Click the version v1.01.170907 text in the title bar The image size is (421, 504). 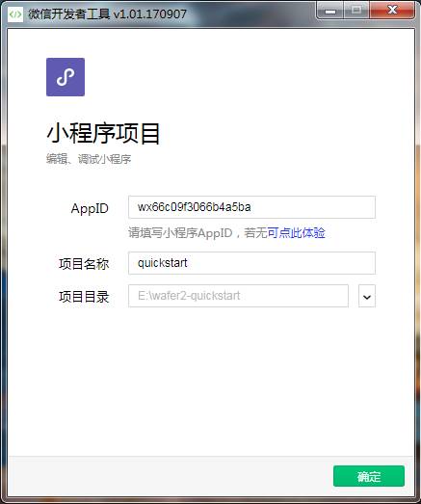point(149,14)
